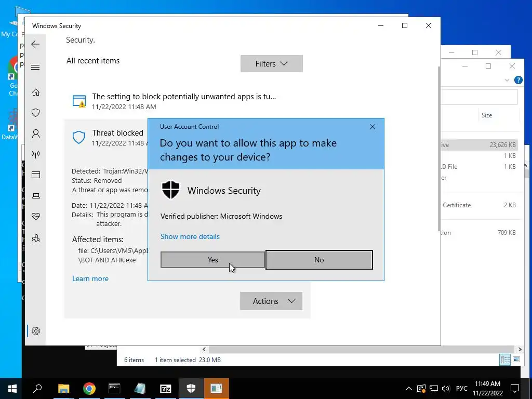This screenshot has height=399, width=532.
Task: Click the Size column header in Explorer window
Action: point(486,115)
